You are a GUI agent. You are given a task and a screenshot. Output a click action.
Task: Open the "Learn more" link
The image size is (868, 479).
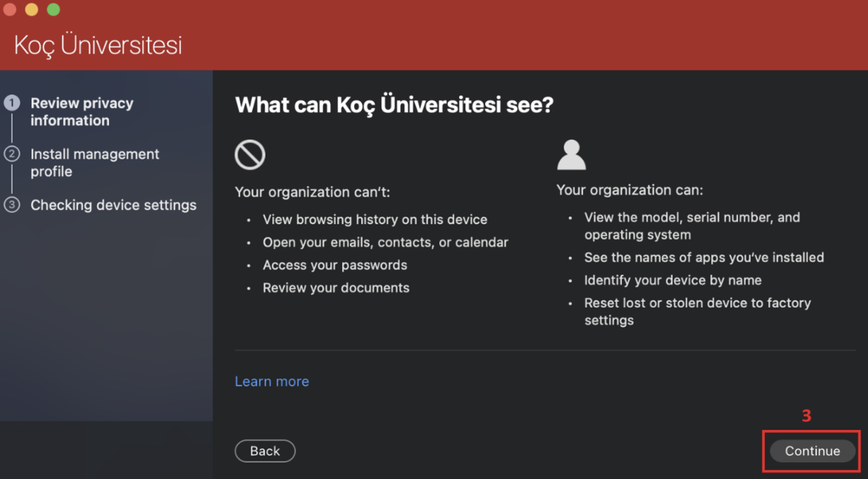pos(272,381)
